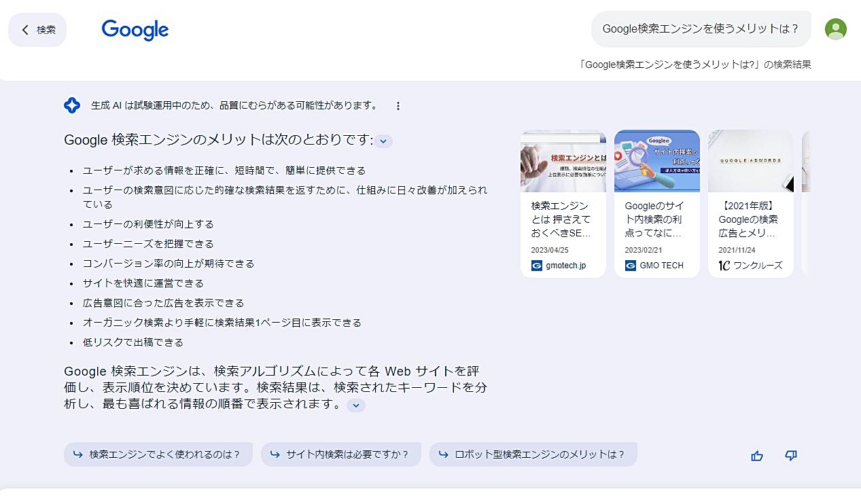Click the date 2023/02/21 on the card
The height and width of the screenshot is (504, 861).
pos(643,250)
